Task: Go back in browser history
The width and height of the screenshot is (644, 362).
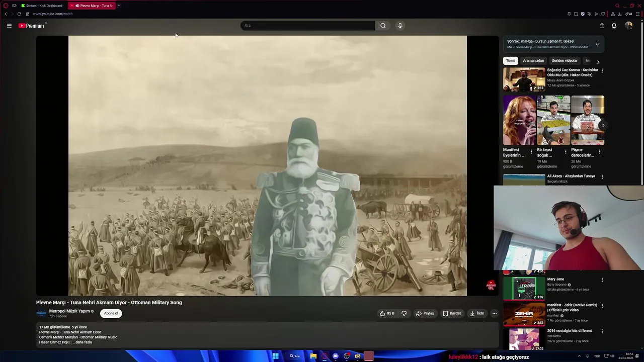Action: coord(6,14)
